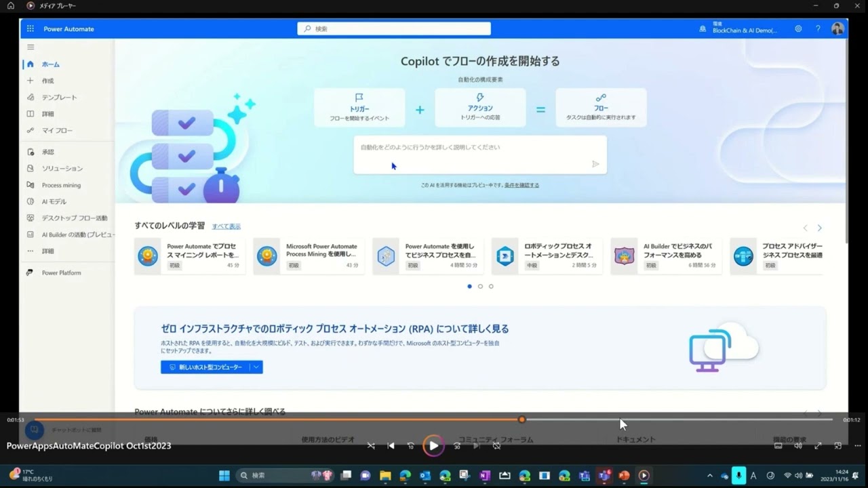The height and width of the screenshot is (488, 868).
Task: Open the help question mark icon
Action: [x=818, y=28]
